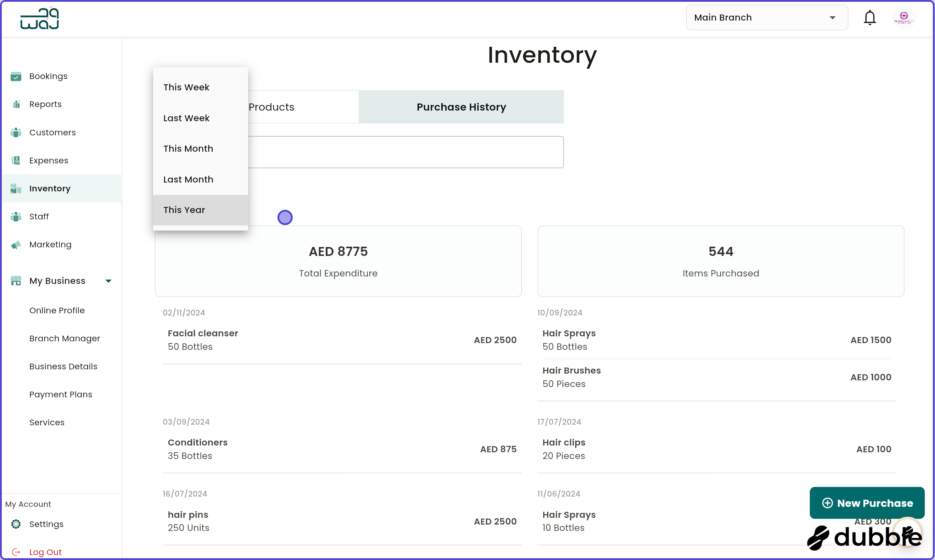Open the Main Branch dropdown

(766, 17)
